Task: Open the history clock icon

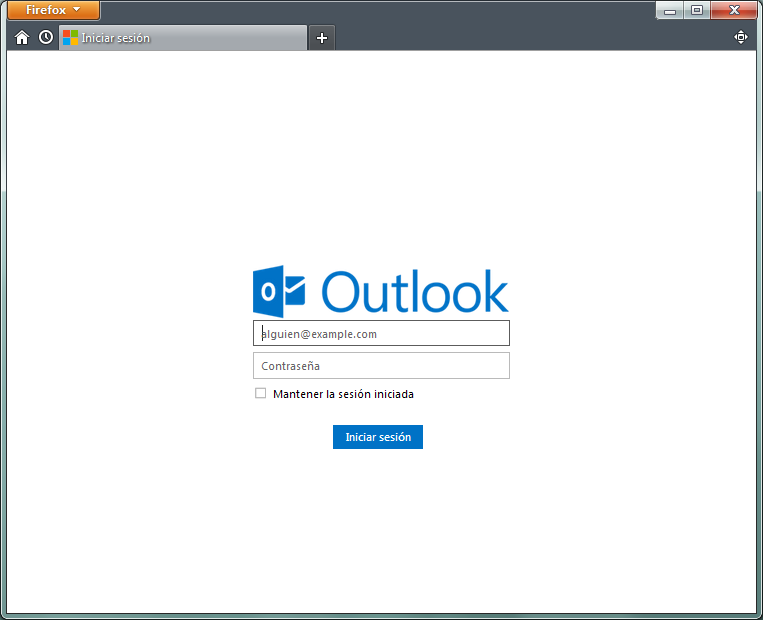Action: click(x=46, y=37)
